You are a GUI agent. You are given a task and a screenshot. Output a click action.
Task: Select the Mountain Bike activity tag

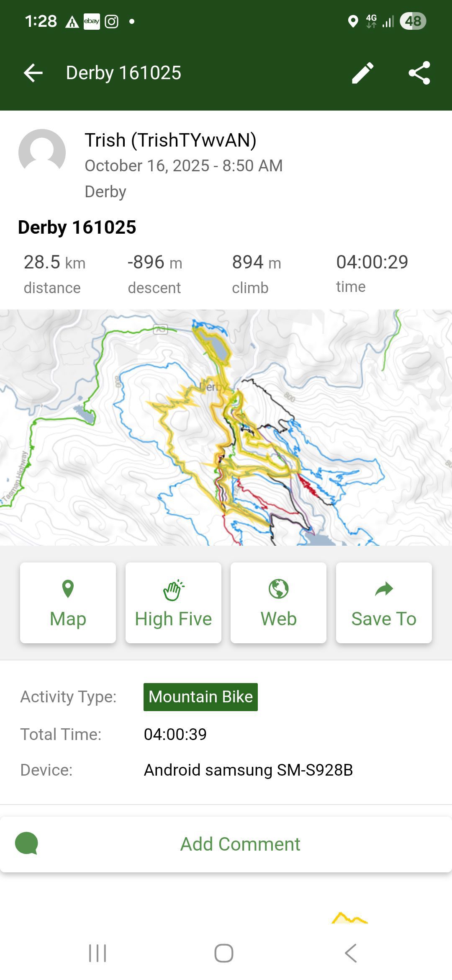coord(200,697)
